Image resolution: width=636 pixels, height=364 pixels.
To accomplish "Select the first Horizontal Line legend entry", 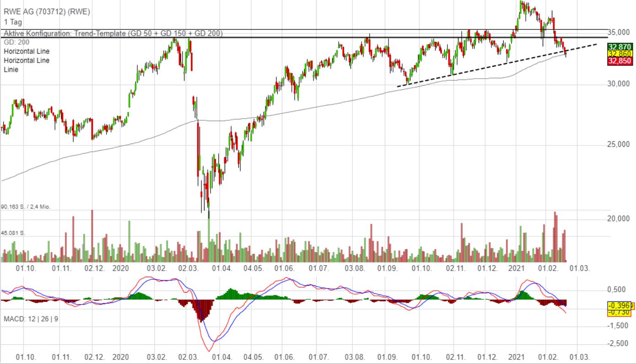I will point(27,51).
